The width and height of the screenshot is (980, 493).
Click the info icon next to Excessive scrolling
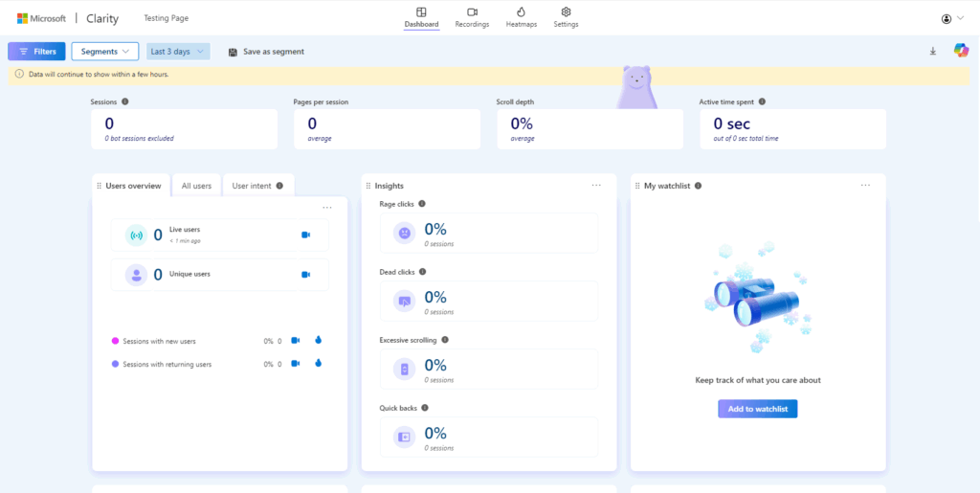coord(445,340)
